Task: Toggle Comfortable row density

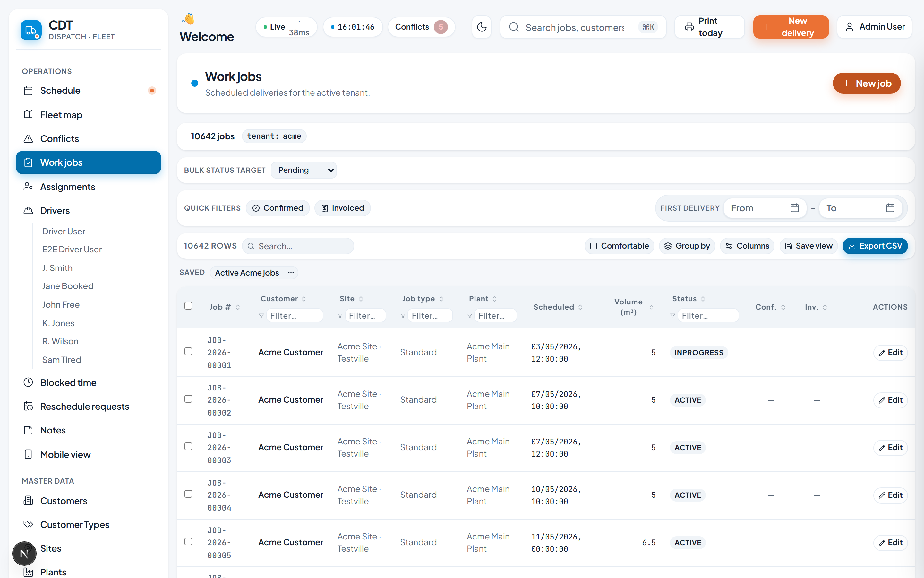Action: pos(619,246)
